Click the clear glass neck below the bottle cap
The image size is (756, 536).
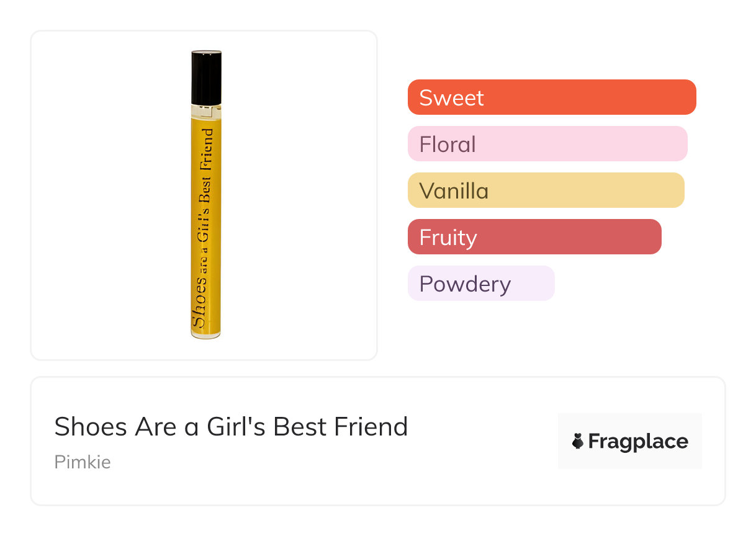pos(206,110)
